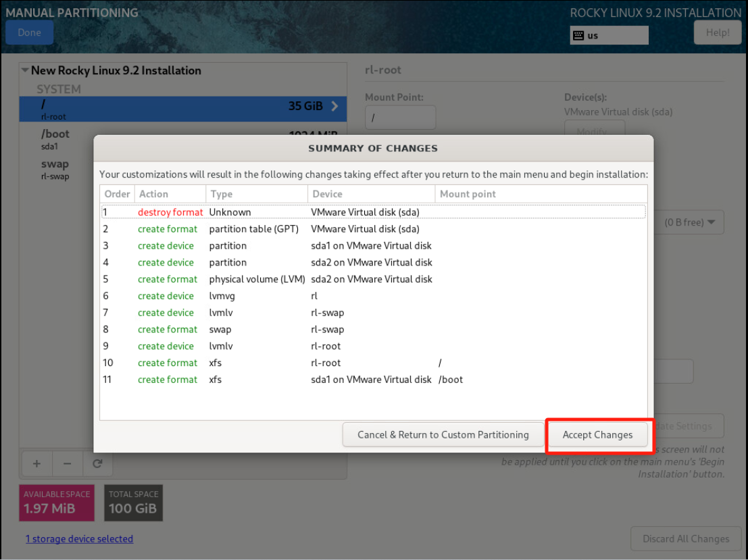Screen dimensions: 748x560
Task: Select row 9 lvmlv rl-root
Action: (374, 346)
